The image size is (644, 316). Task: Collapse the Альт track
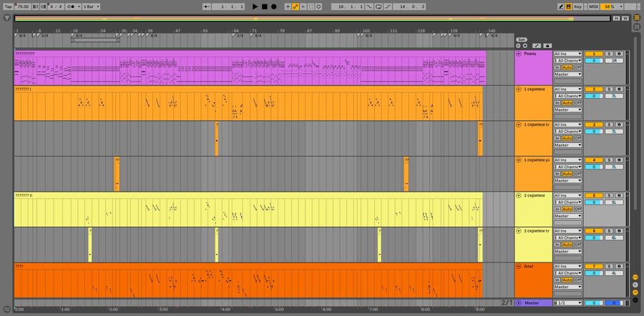point(518,267)
